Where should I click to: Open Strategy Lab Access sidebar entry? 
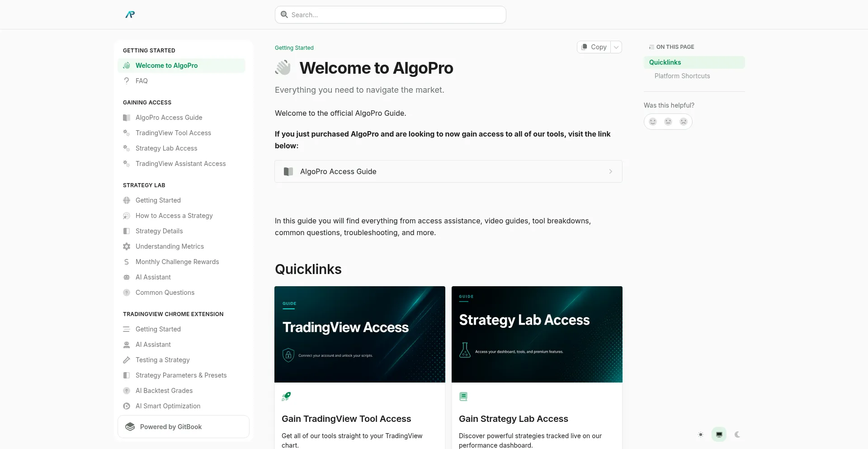(181, 148)
